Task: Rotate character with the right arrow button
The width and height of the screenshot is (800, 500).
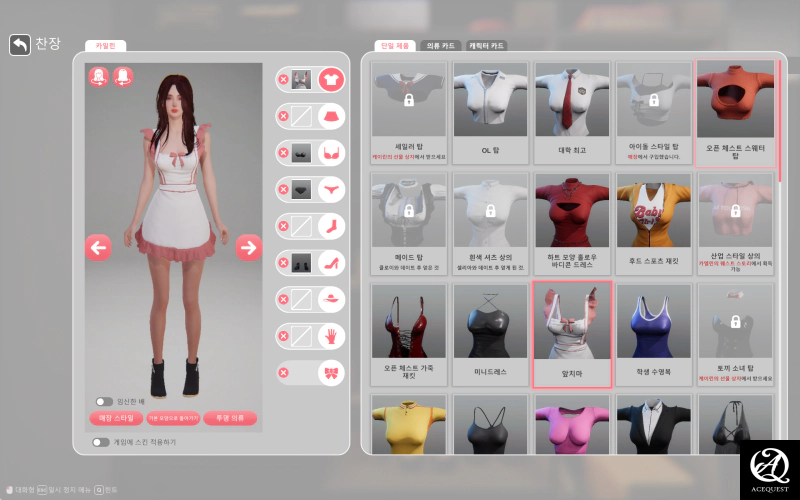Action: tap(248, 247)
